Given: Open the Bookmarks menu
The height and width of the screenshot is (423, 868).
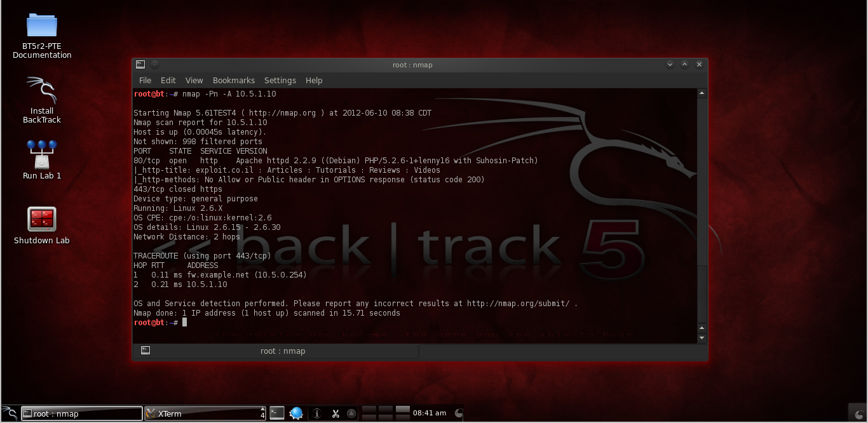Looking at the screenshot, I should (x=233, y=80).
